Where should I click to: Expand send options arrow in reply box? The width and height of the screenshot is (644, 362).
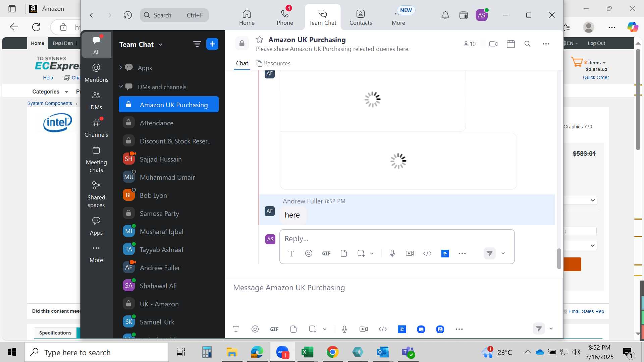503,253
